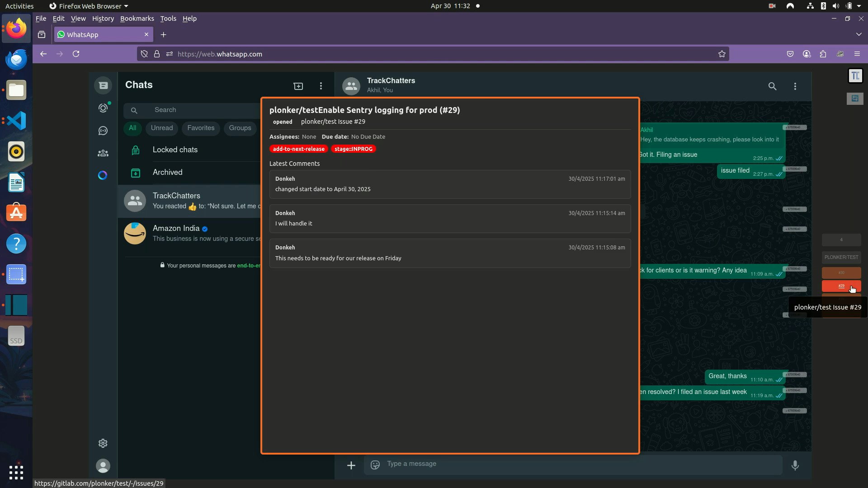Open WhatsApp settings gear
This screenshot has height=488, width=868.
click(103, 443)
